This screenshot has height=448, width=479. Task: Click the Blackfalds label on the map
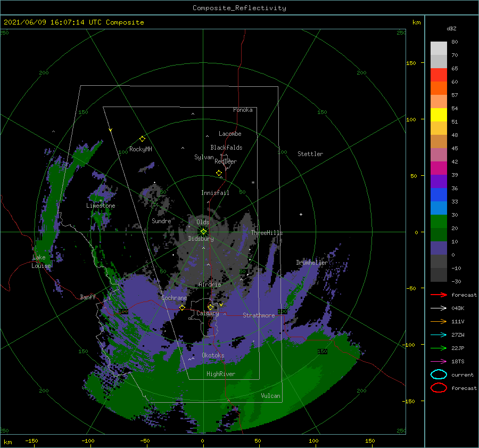[226, 148]
